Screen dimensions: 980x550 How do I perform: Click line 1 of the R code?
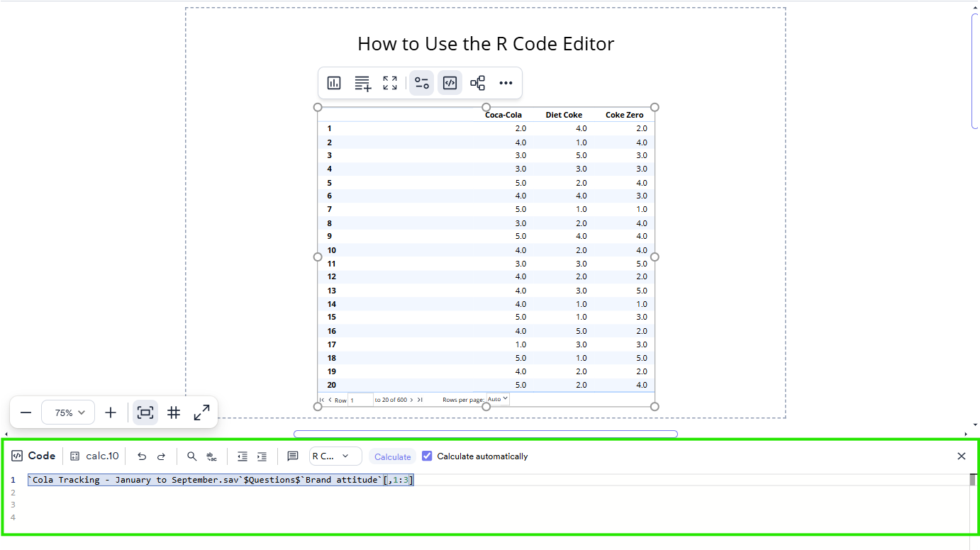click(x=221, y=480)
